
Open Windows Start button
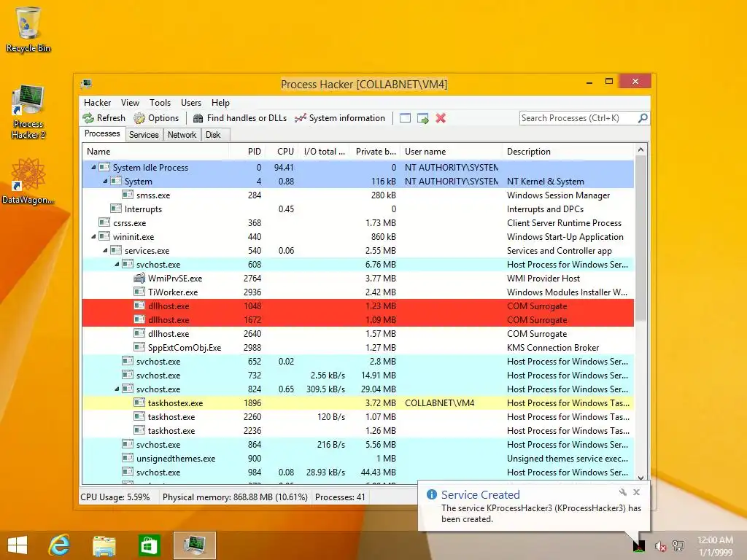[18, 545]
